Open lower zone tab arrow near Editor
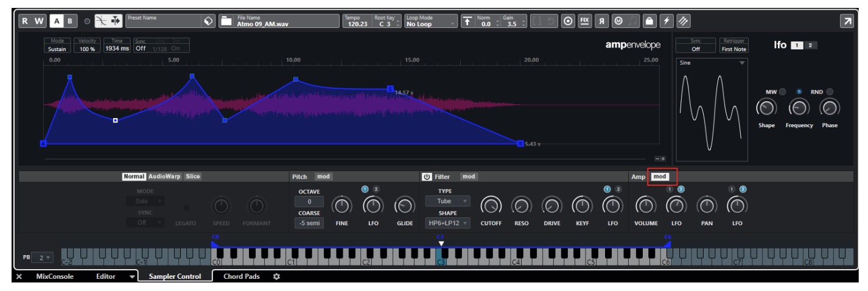 [133, 277]
